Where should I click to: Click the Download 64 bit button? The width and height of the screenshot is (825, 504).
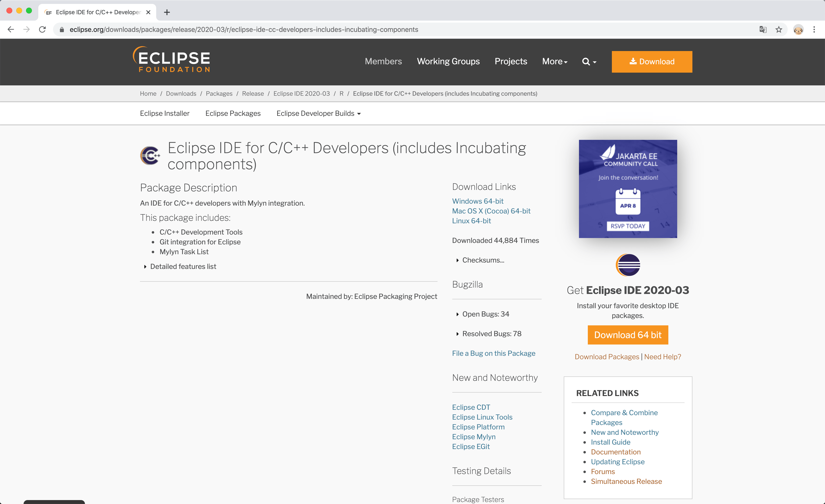pyautogui.click(x=627, y=335)
